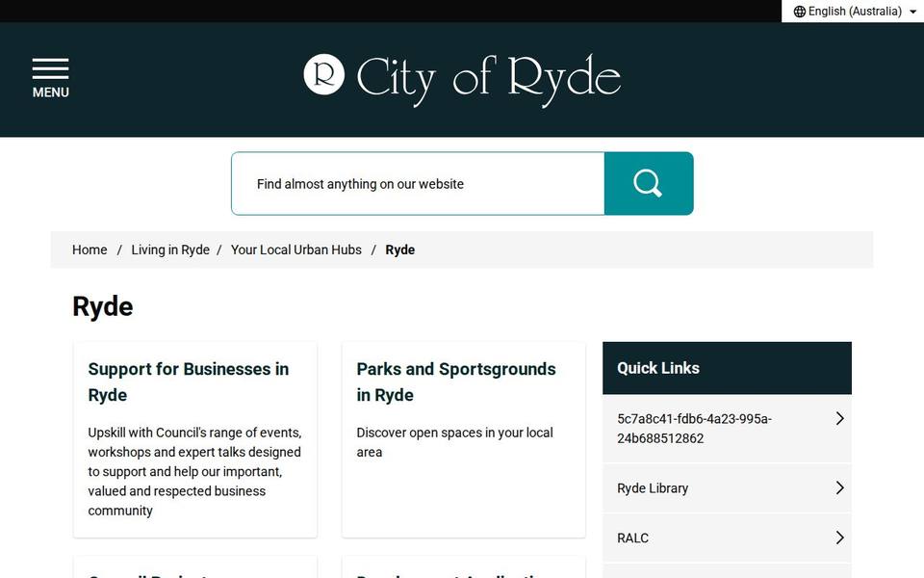Click chevron next to RALC
The width and height of the screenshot is (924, 578).
tap(839, 538)
